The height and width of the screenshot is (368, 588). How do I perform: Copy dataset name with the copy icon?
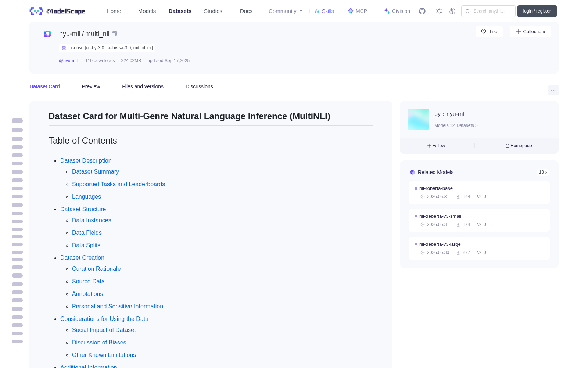point(114,34)
